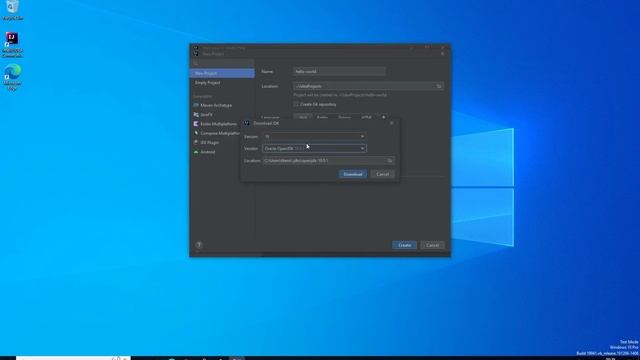Cancel the New Project dialog
The width and height of the screenshot is (640, 360).
click(x=432, y=245)
